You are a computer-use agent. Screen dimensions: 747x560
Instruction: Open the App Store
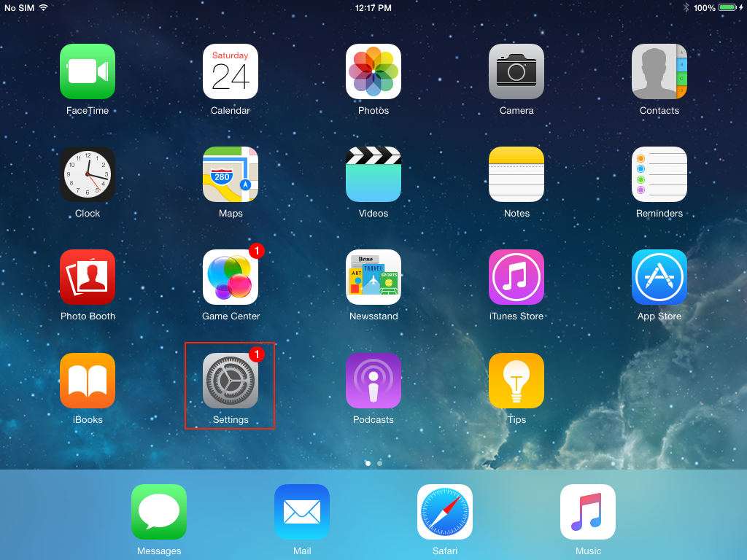pos(659,277)
